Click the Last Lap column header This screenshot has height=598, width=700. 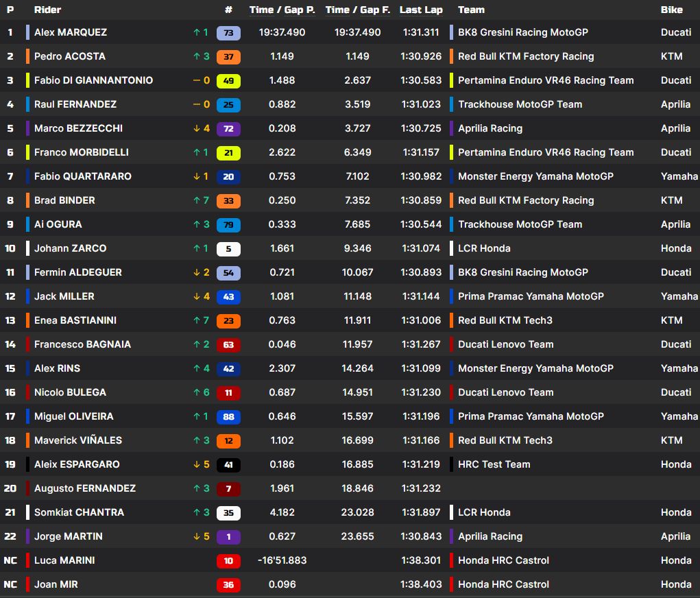[x=421, y=10]
